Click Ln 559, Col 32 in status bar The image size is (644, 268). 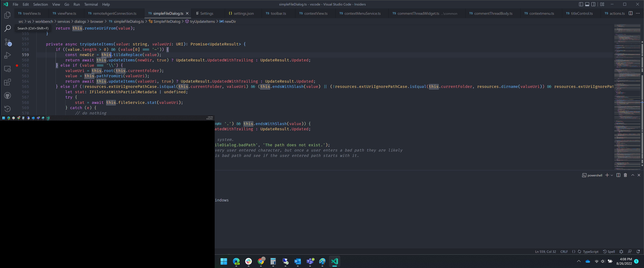pyautogui.click(x=545, y=251)
